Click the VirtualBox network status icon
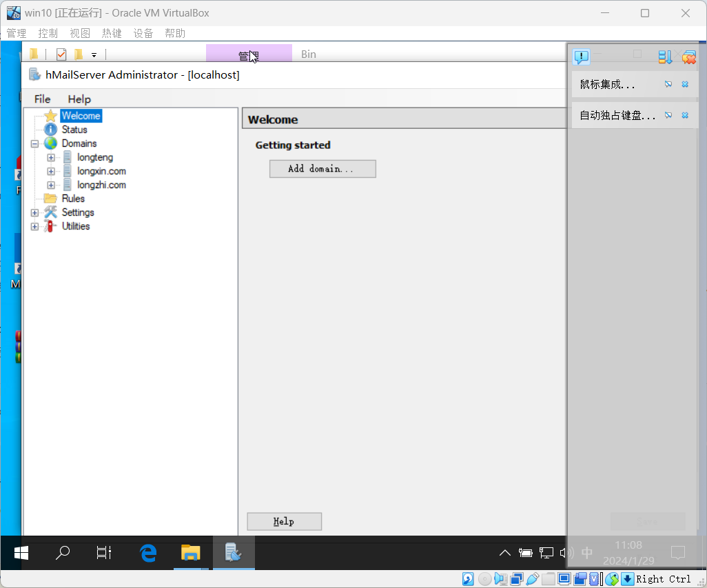The height and width of the screenshot is (588, 707). pyautogui.click(x=517, y=579)
